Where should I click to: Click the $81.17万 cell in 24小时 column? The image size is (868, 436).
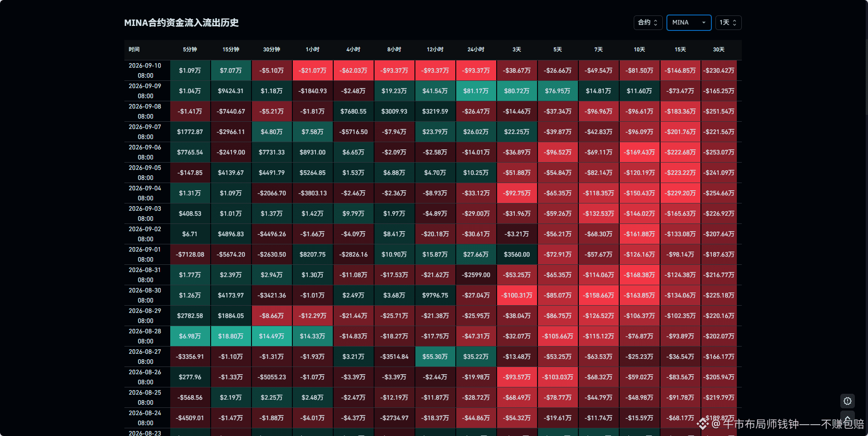476,91
